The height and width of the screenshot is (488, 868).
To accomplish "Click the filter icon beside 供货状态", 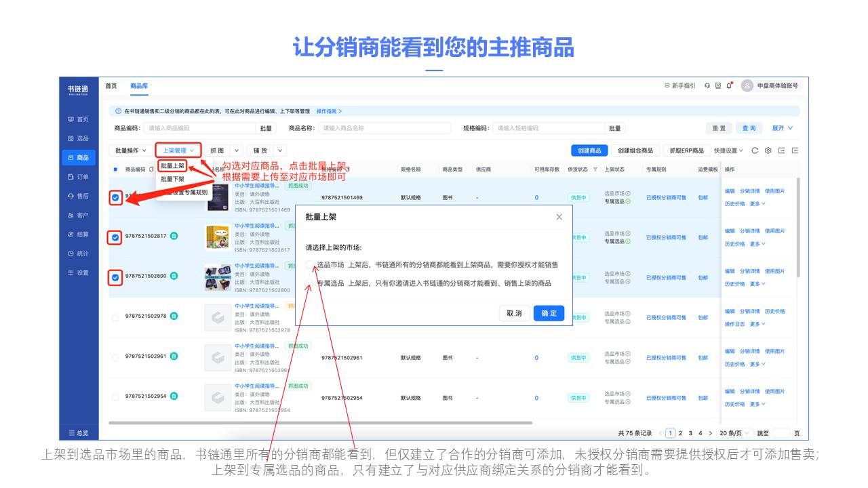I will coord(595,169).
